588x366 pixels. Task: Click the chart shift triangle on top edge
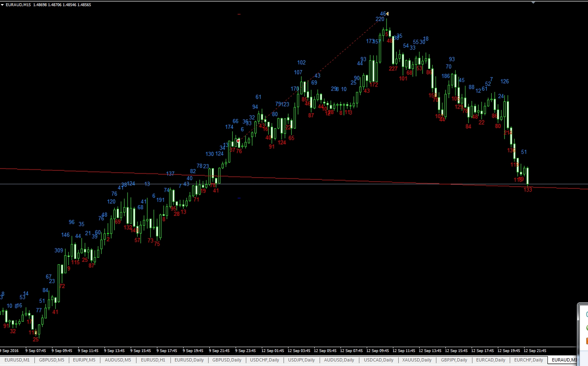pos(533,3)
